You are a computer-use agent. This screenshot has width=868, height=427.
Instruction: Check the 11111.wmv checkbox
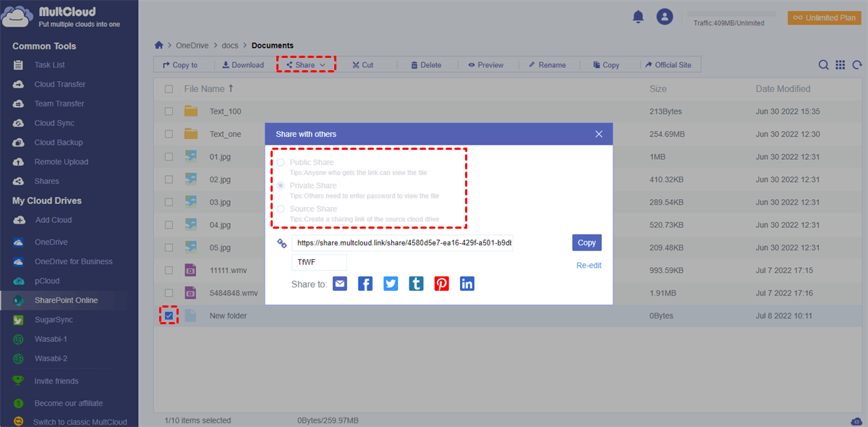click(169, 270)
